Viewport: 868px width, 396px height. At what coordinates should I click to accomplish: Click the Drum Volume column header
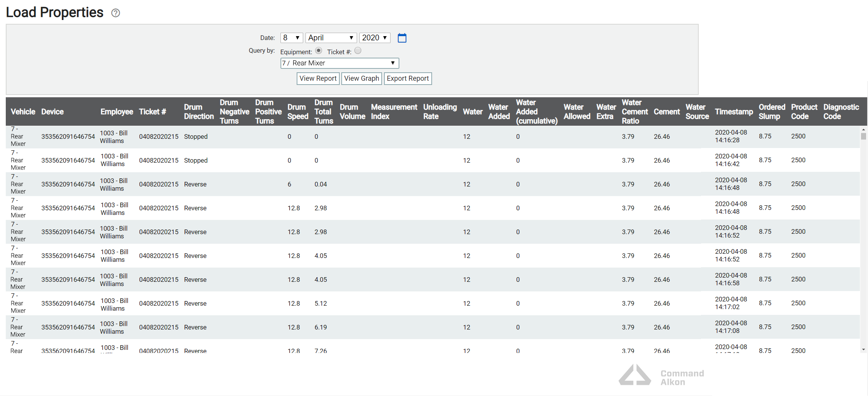pos(352,111)
